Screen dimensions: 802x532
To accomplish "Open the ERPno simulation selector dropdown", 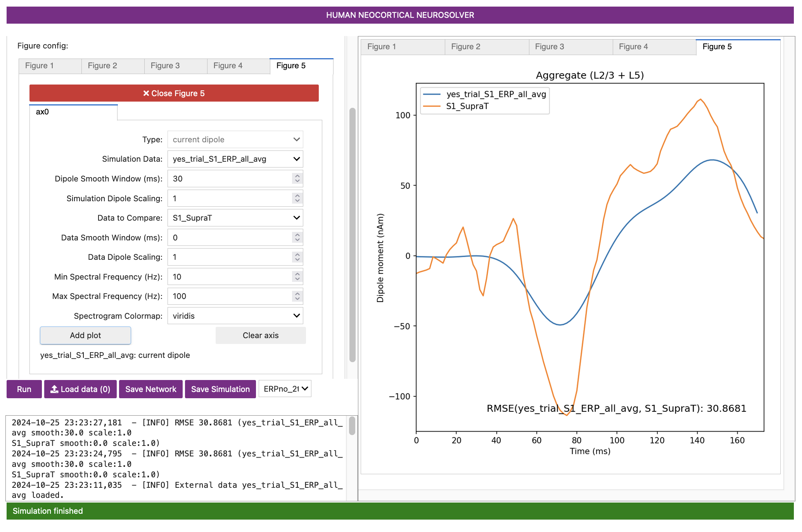I will pos(285,389).
